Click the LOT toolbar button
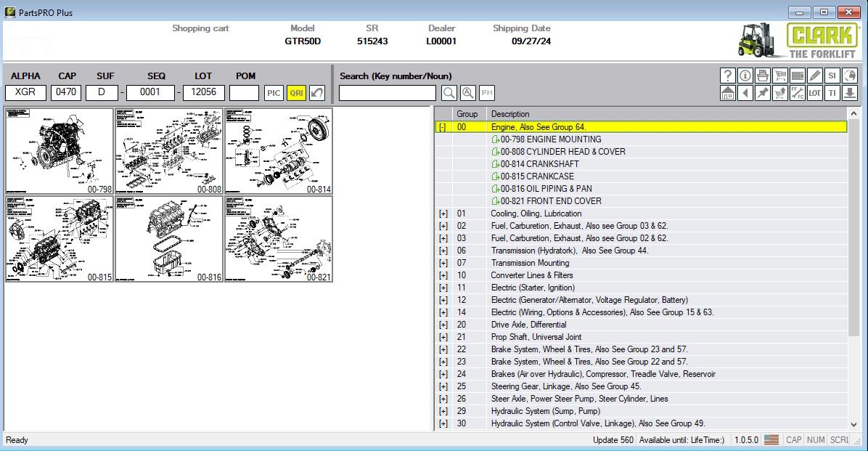 [x=815, y=93]
